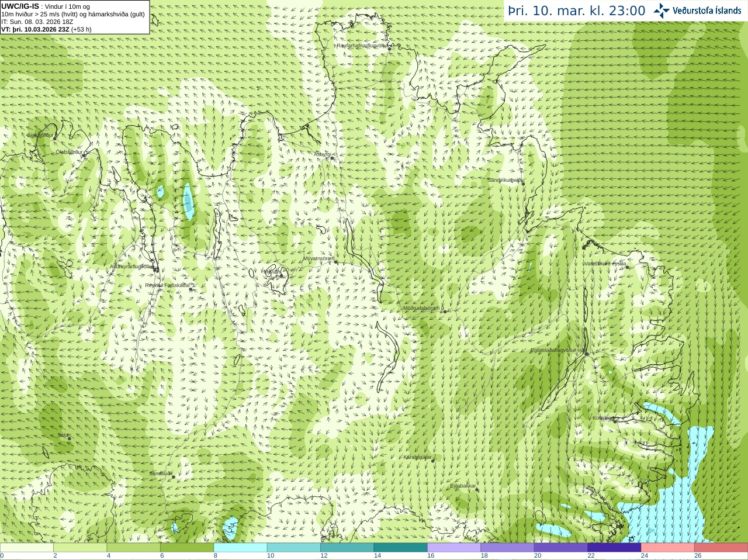Click the Mývatn station marker

pos(281,275)
